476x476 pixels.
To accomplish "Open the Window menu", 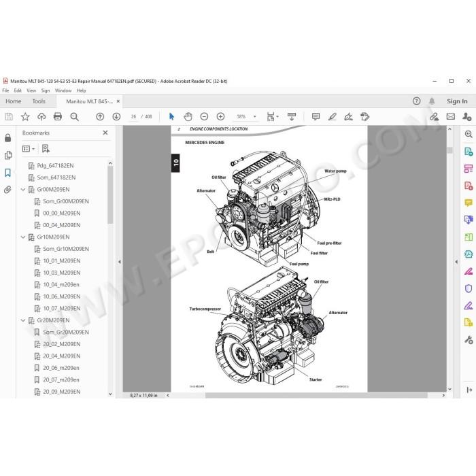I will point(63,90).
